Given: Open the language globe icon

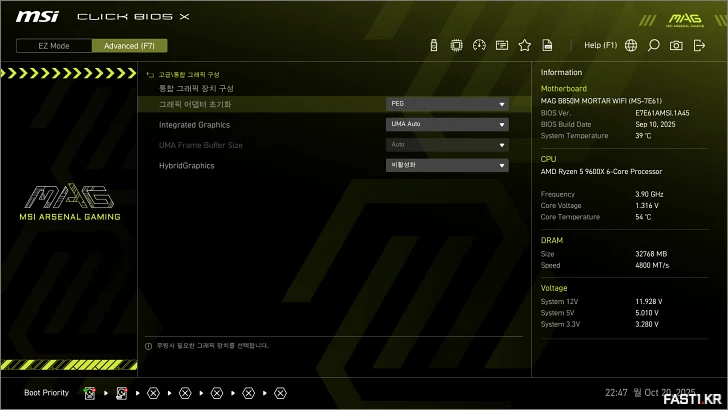Looking at the screenshot, I should pyautogui.click(x=631, y=46).
